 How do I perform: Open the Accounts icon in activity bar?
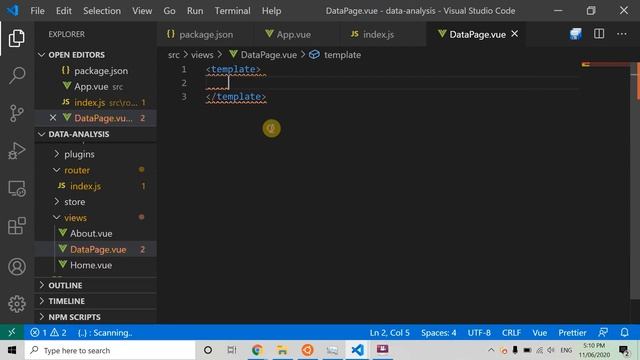[x=17, y=267]
